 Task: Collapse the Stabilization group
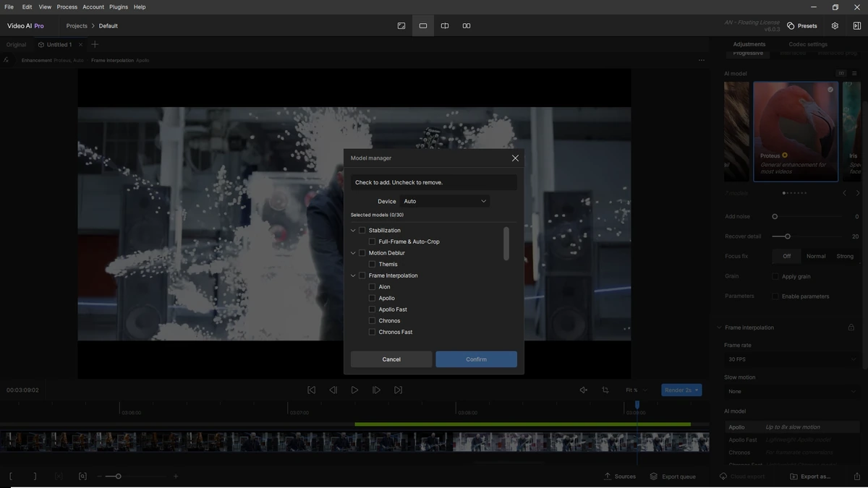353,231
